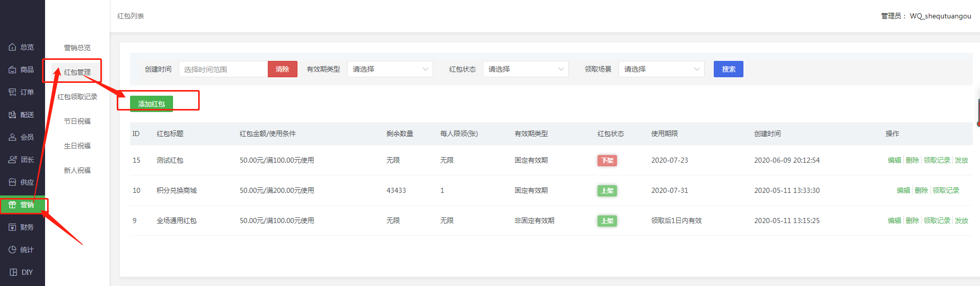Select the 统计 statistics pie icon

coord(12,250)
